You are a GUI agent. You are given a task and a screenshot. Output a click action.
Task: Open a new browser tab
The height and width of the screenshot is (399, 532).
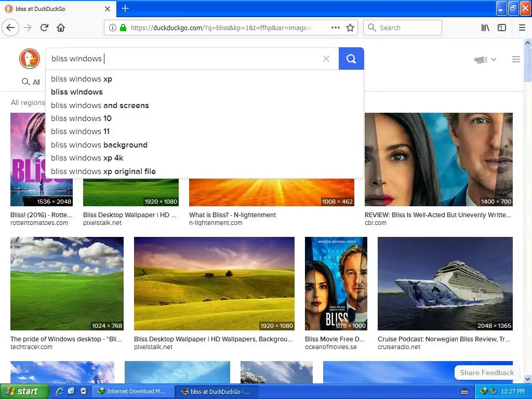click(x=125, y=8)
